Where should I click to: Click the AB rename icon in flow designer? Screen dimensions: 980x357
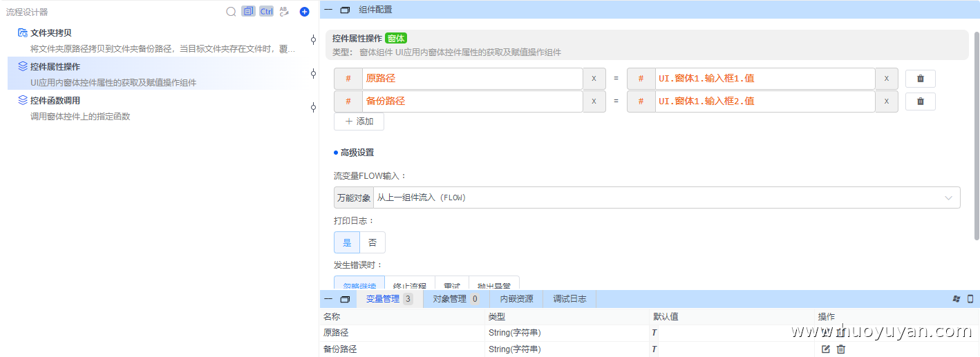pyautogui.click(x=283, y=12)
